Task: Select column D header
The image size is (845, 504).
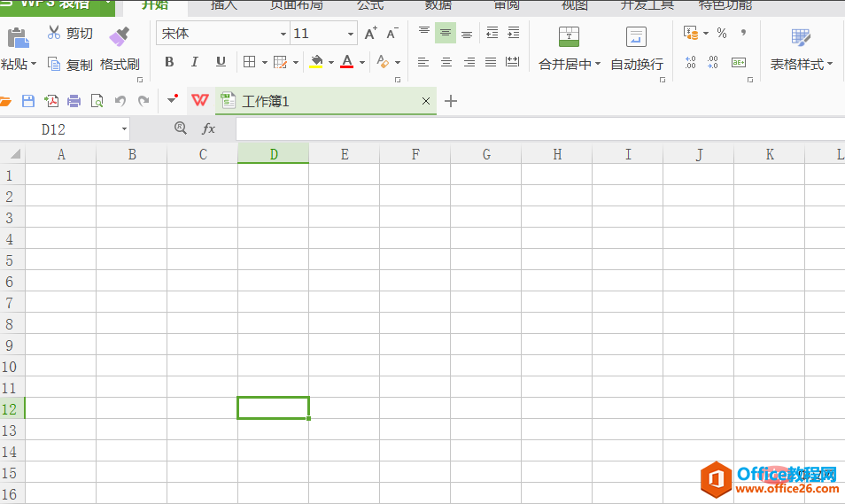Action: [273, 154]
